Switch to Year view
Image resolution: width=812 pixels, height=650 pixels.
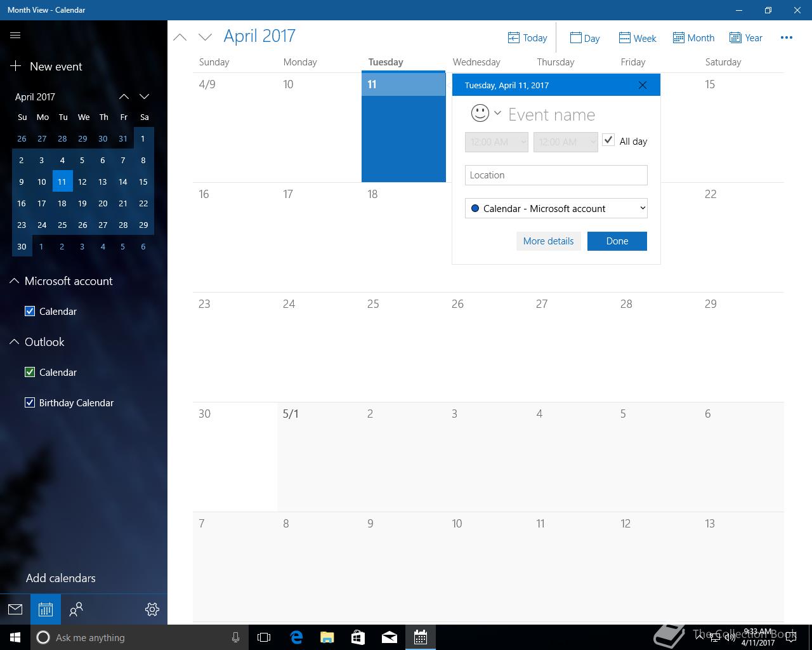[x=746, y=38]
